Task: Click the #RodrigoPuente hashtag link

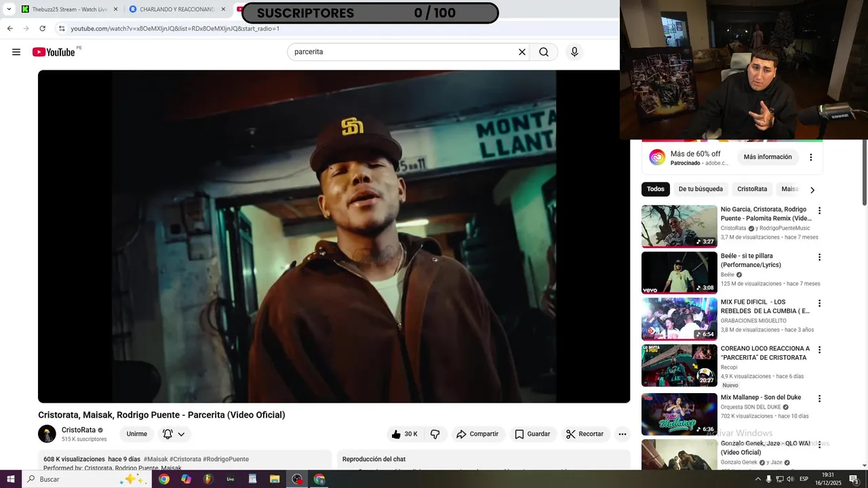Action: point(226,459)
